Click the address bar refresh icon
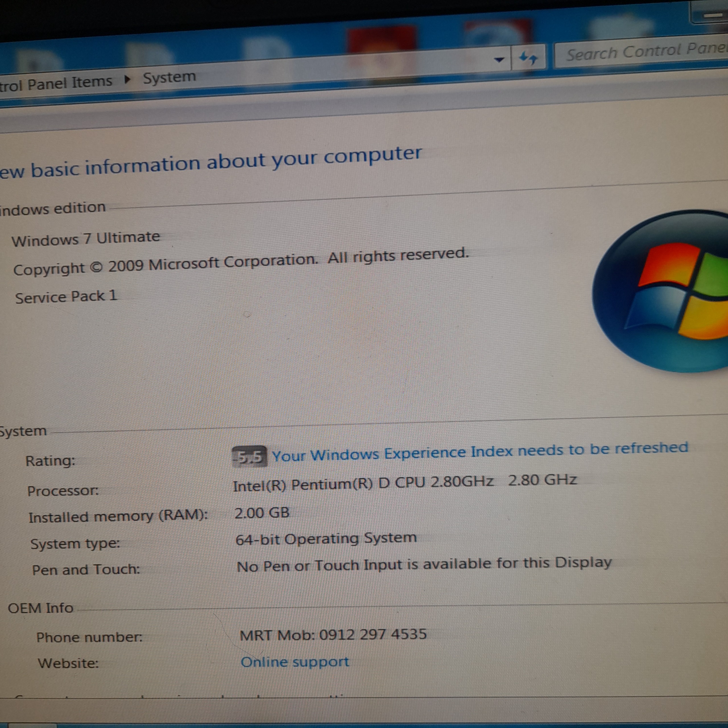The height and width of the screenshot is (728, 728). 528,58
